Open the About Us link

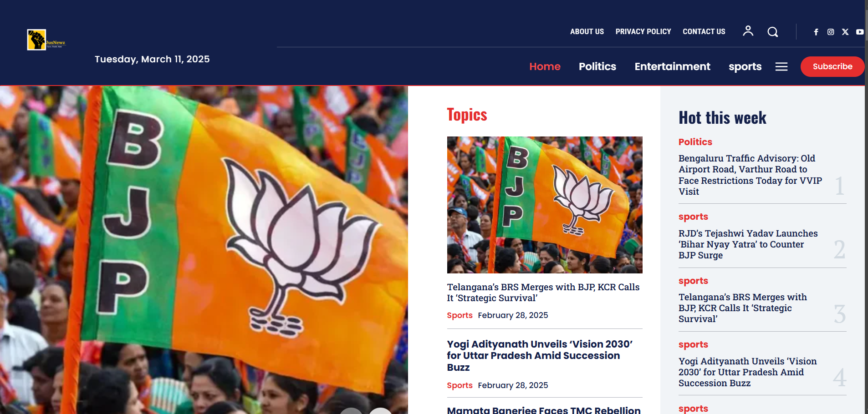(x=587, y=31)
